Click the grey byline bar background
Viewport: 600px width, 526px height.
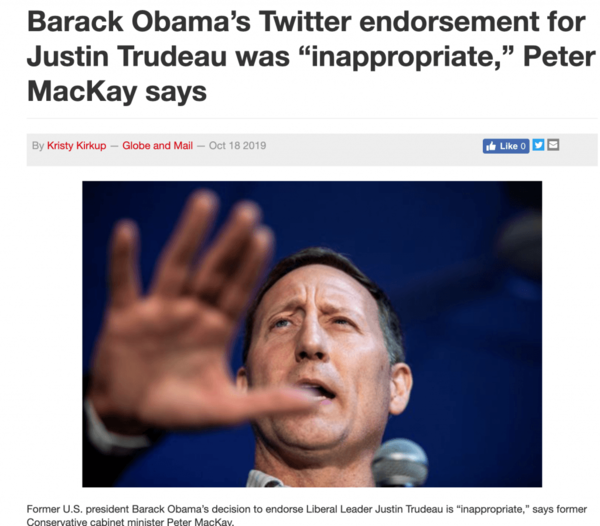click(312, 150)
